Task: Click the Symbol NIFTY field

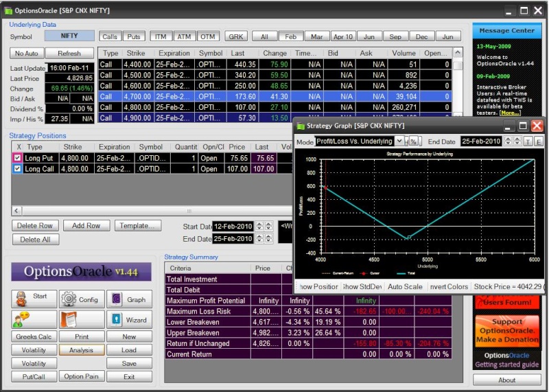Action: coord(69,36)
